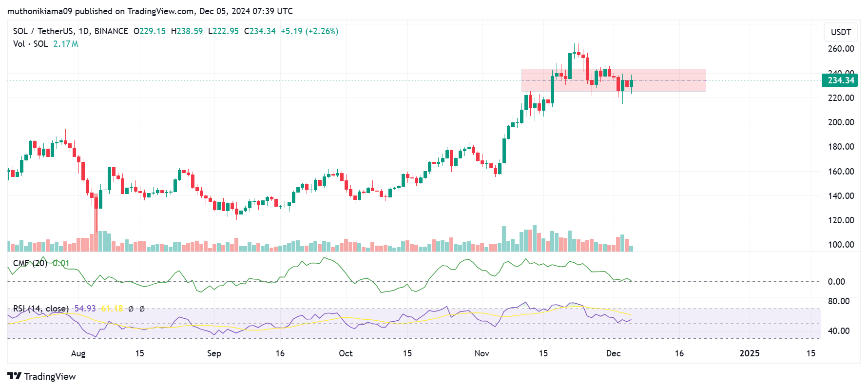Image resolution: width=868 pixels, height=389 pixels.
Task: Click the RSI 80.00 axis label
Action: [x=839, y=301]
